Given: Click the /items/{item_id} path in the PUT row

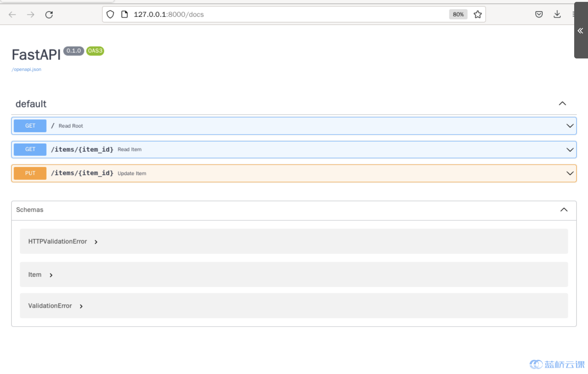Looking at the screenshot, I should pyautogui.click(x=82, y=173).
